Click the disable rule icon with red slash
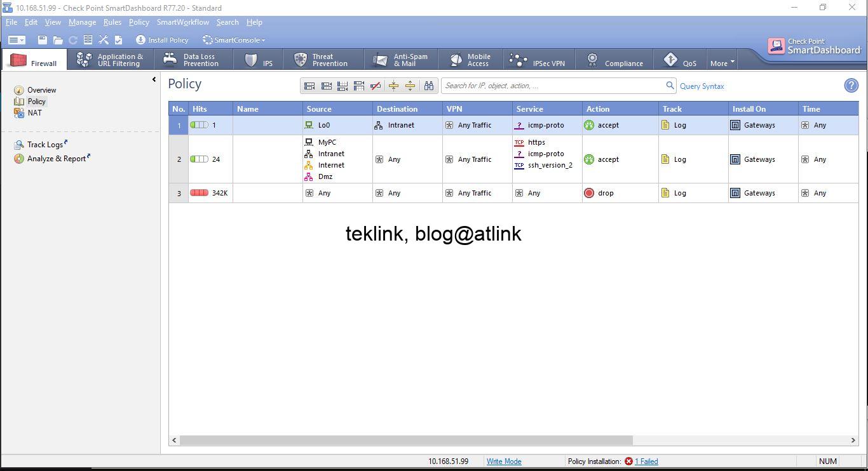This screenshot has width=868, height=471. click(376, 85)
